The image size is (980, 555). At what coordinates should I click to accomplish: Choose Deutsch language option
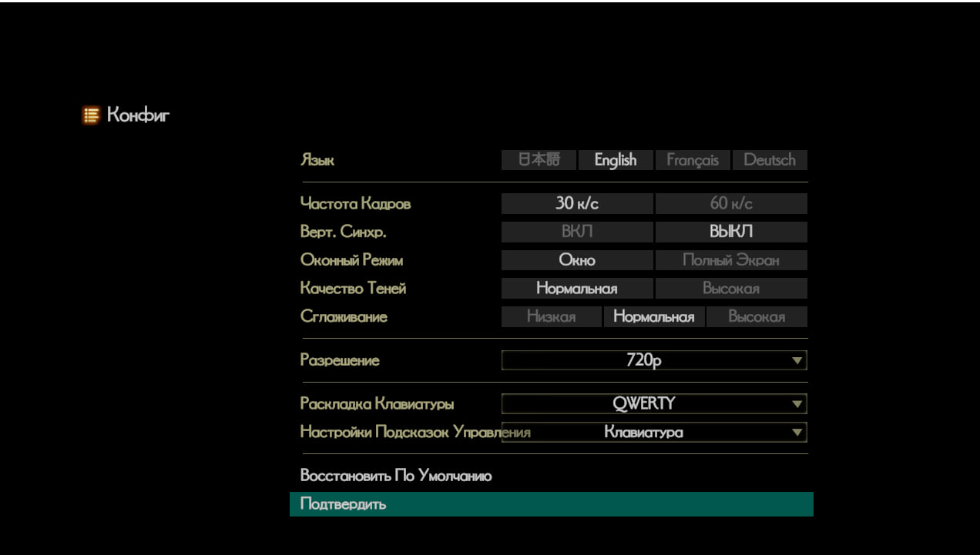(x=769, y=160)
